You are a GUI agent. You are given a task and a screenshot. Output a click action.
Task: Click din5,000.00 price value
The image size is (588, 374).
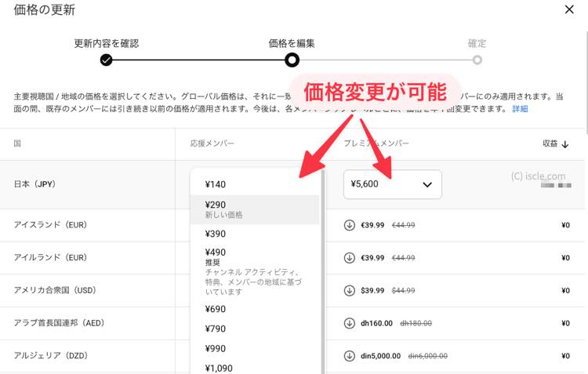click(380, 356)
